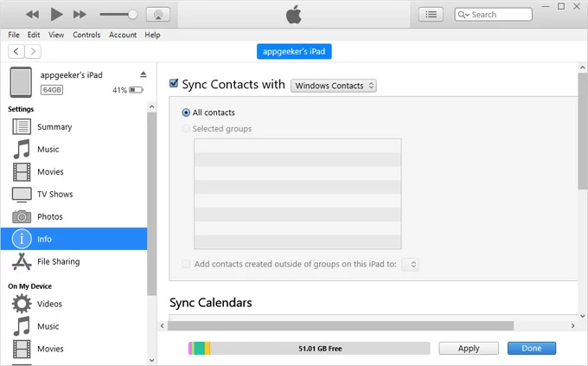Select the All contacts radio button
The width and height of the screenshot is (588, 366).
(186, 112)
